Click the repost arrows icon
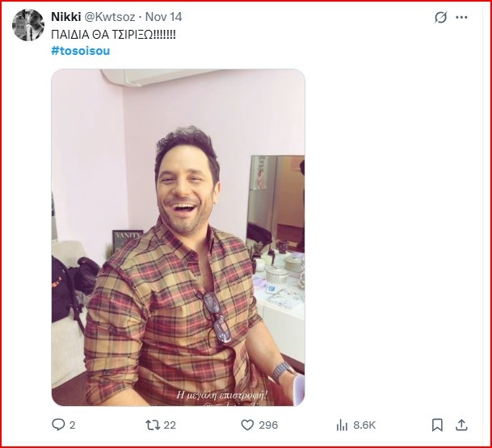 (x=151, y=425)
